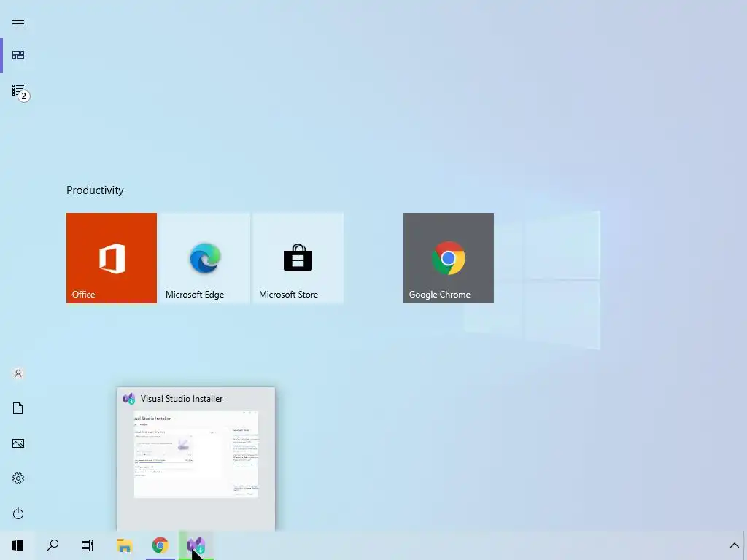Open Task View on the taskbar
The width and height of the screenshot is (747, 560).
[88, 545]
